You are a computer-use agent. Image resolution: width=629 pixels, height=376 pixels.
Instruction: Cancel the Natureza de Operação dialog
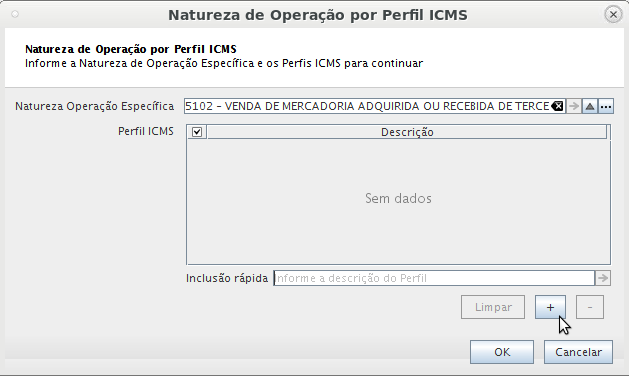click(578, 352)
